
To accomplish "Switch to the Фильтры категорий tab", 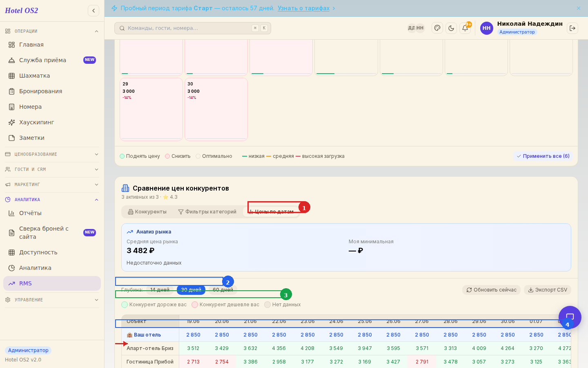I will [207, 212].
